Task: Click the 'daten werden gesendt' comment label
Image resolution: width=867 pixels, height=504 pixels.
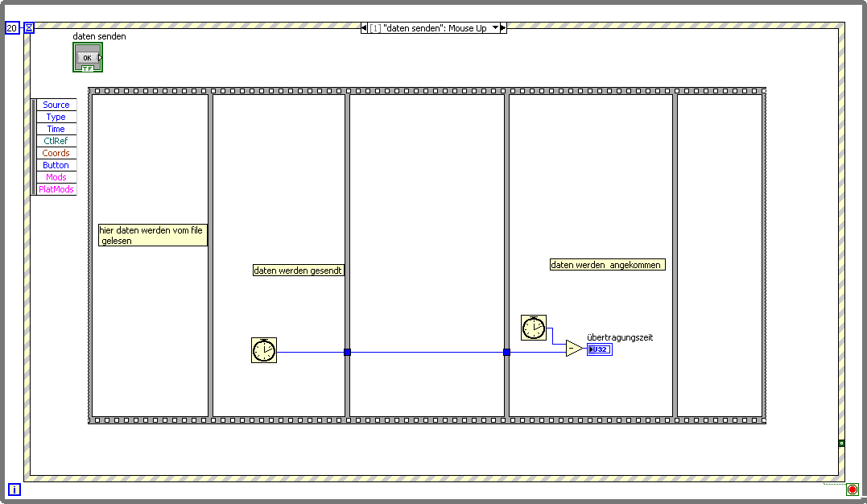Action: coord(298,271)
